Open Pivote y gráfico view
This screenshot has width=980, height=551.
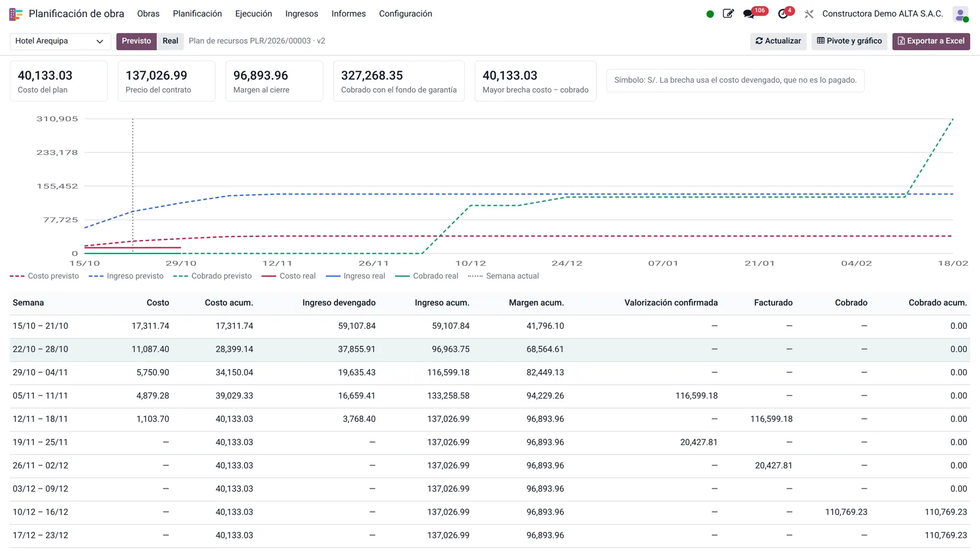849,41
